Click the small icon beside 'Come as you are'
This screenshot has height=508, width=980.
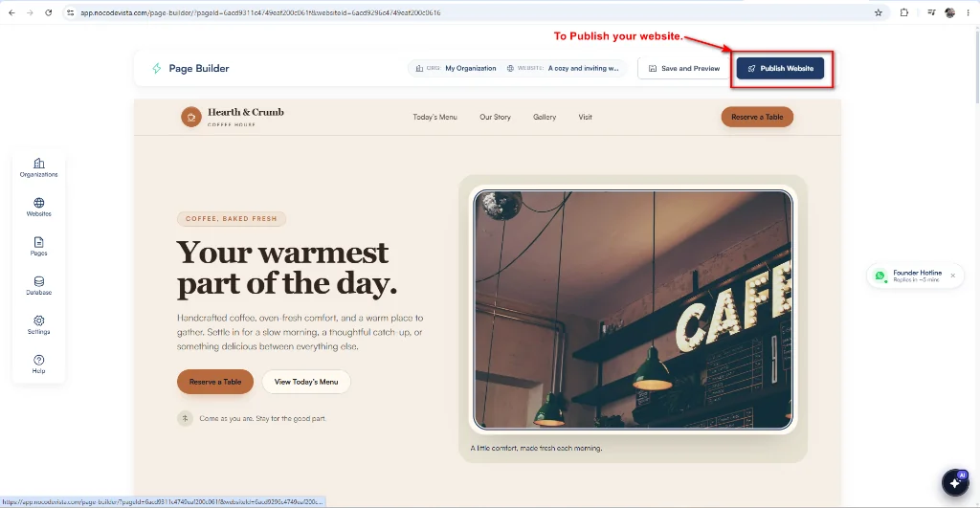[x=185, y=418]
